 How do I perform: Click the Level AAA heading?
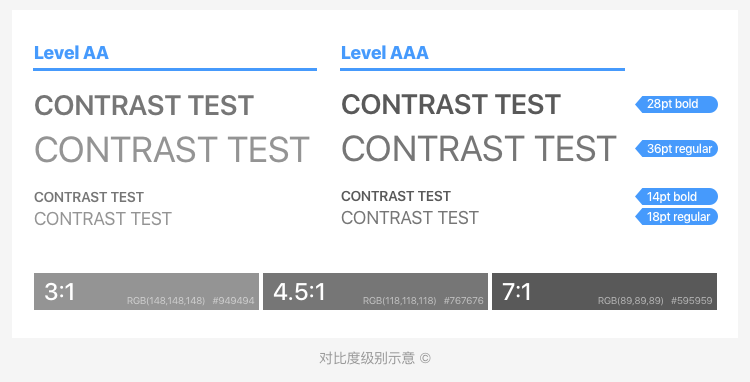pyautogui.click(x=385, y=53)
